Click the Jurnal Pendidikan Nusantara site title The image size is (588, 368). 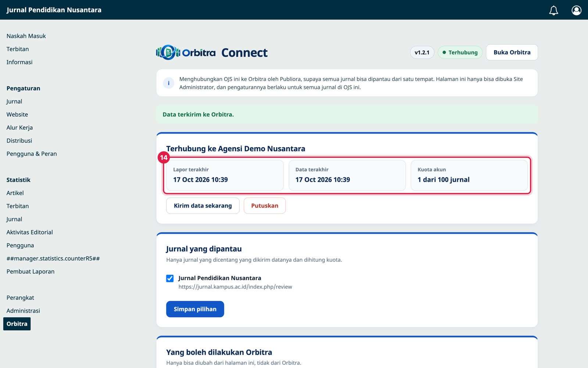(x=54, y=10)
